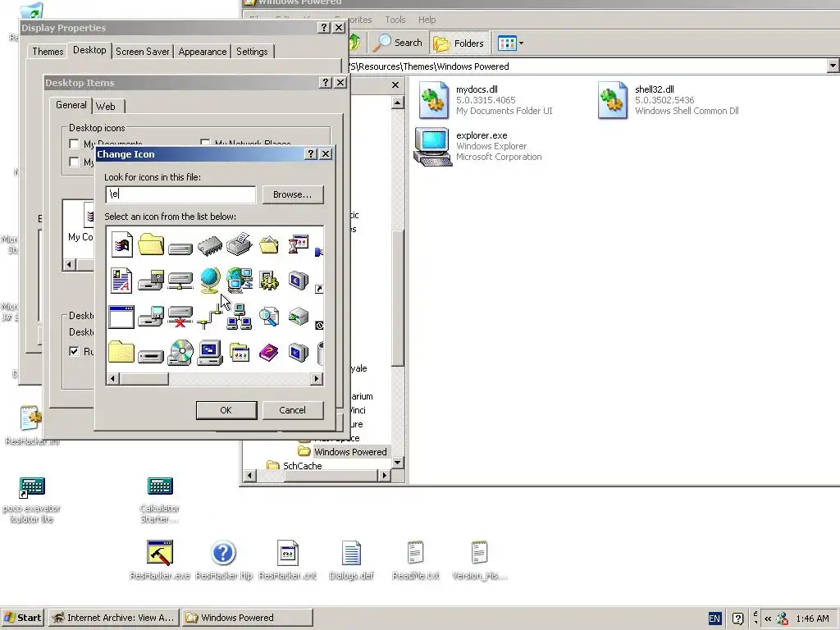Viewport: 840px width, 630px height.
Task: Pick the blank application window icon
Action: tap(121, 317)
